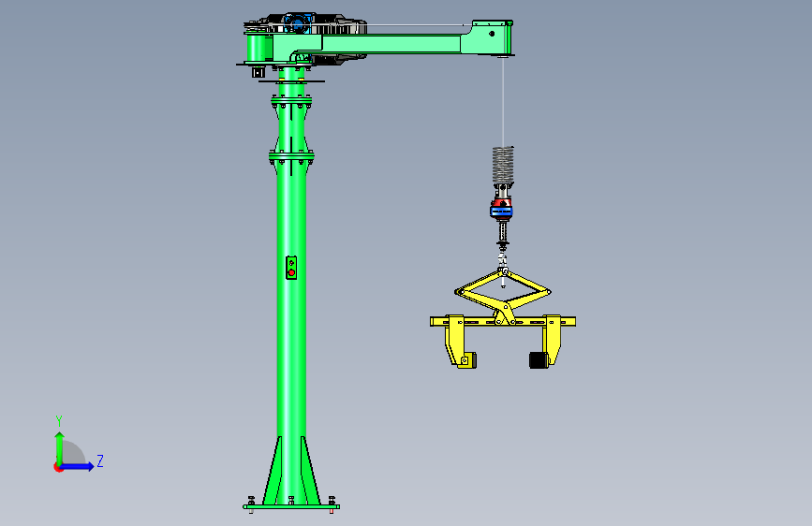This screenshot has width=812, height=526.
Task: Select the blue motor atop the arm
Action: pyautogui.click(x=297, y=23)
